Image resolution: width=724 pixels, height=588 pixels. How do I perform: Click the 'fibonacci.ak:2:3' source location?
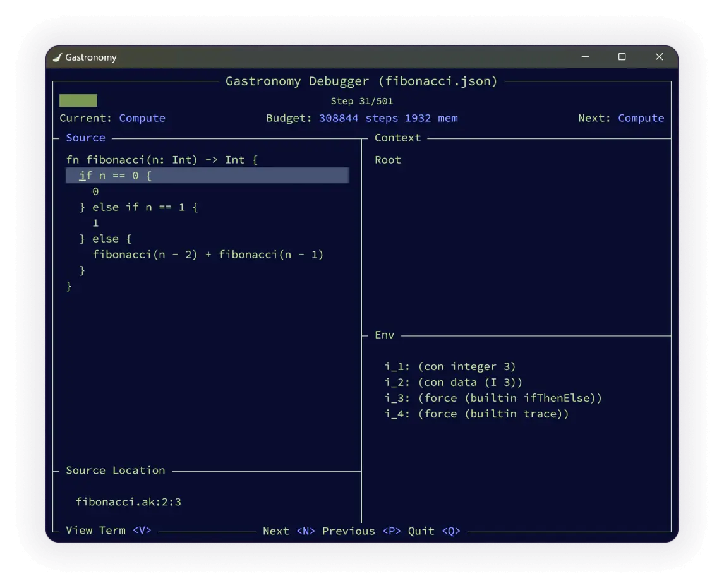tap(128, 501)
